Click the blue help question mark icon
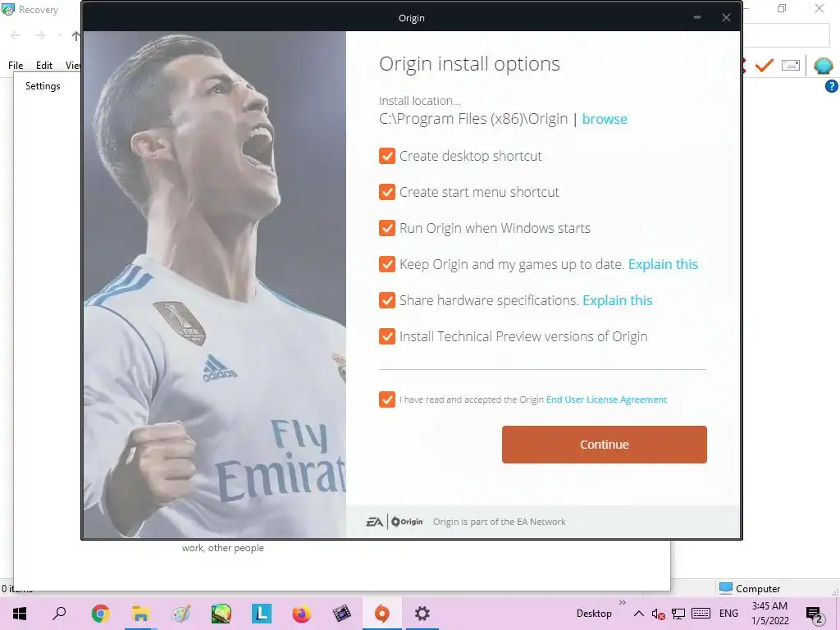 coord(832,86)
